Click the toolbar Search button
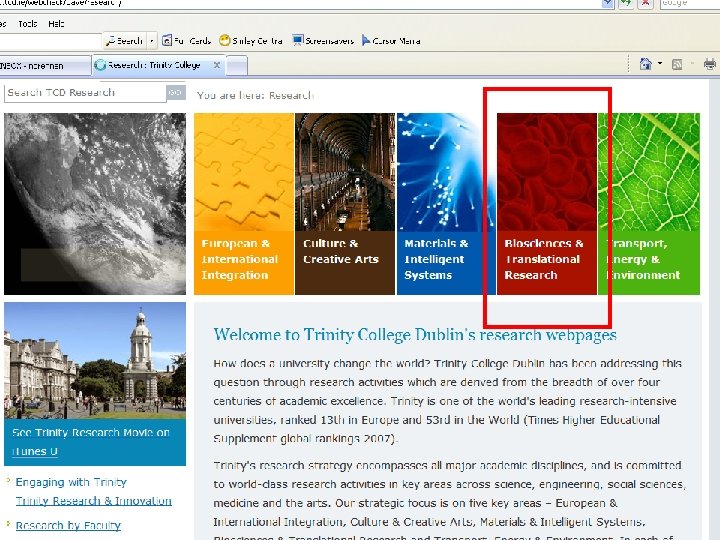 (124, 41)
